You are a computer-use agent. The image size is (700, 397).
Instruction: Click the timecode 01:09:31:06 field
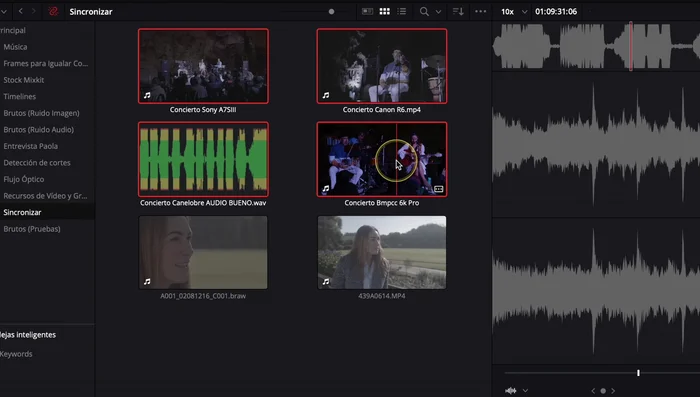click(556, 12)
